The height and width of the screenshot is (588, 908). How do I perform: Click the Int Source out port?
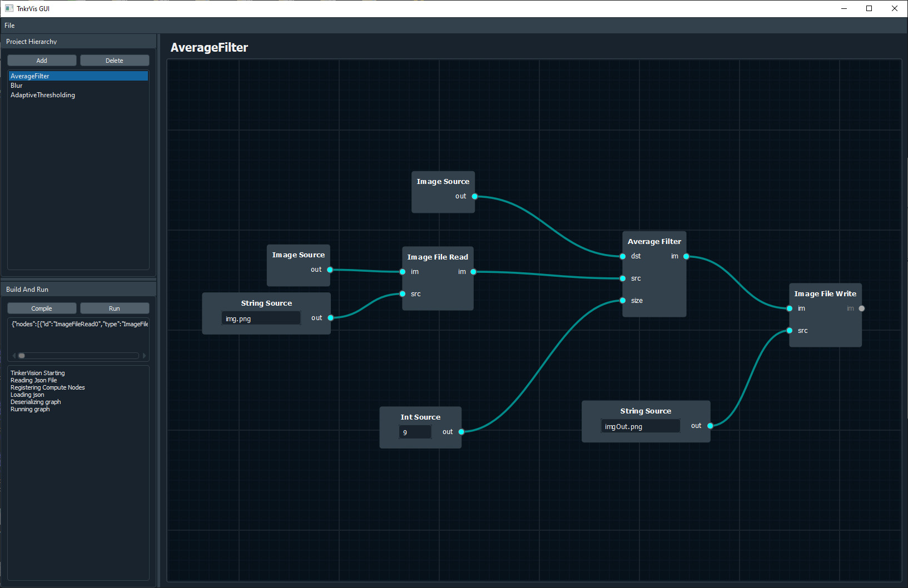462,432
